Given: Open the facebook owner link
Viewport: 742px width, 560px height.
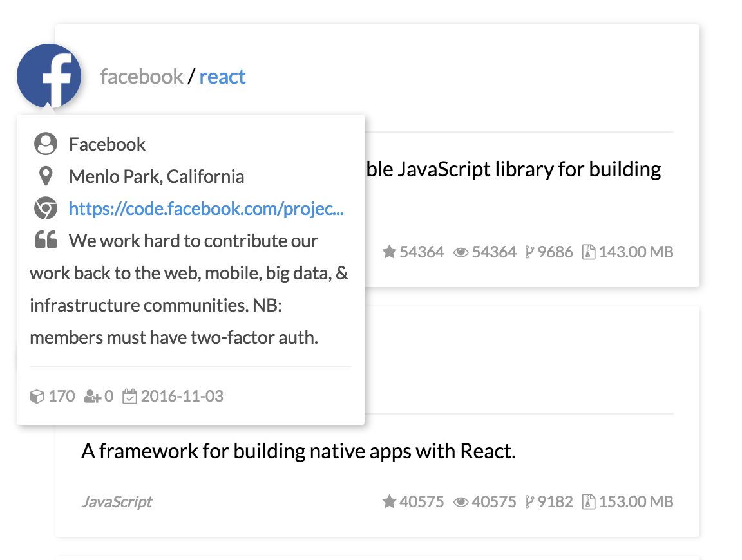Looking at the screenshot, I should [x=142, y=77].
